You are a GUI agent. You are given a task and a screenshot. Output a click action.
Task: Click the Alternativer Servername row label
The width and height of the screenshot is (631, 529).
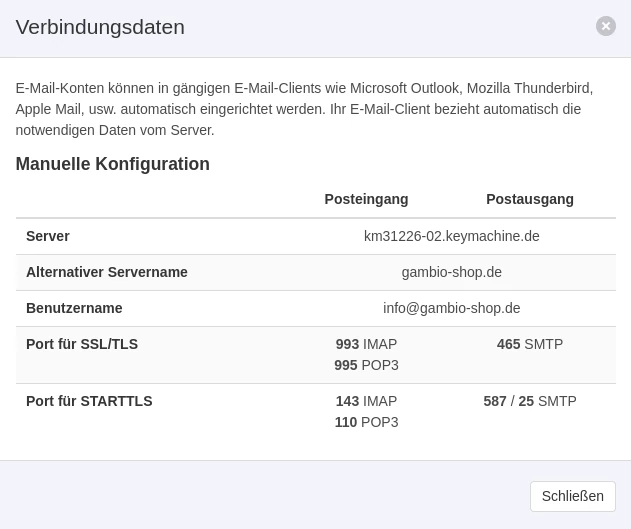(x=107, y=272)
